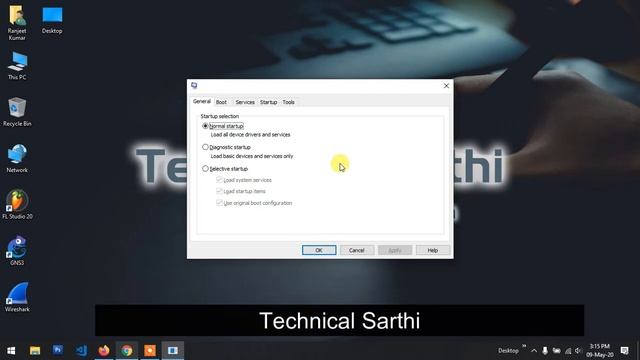The height and width of the screenshot is (360, 640).
Task: Open Google Chrome from the taskbar
Action: [127, 351]
